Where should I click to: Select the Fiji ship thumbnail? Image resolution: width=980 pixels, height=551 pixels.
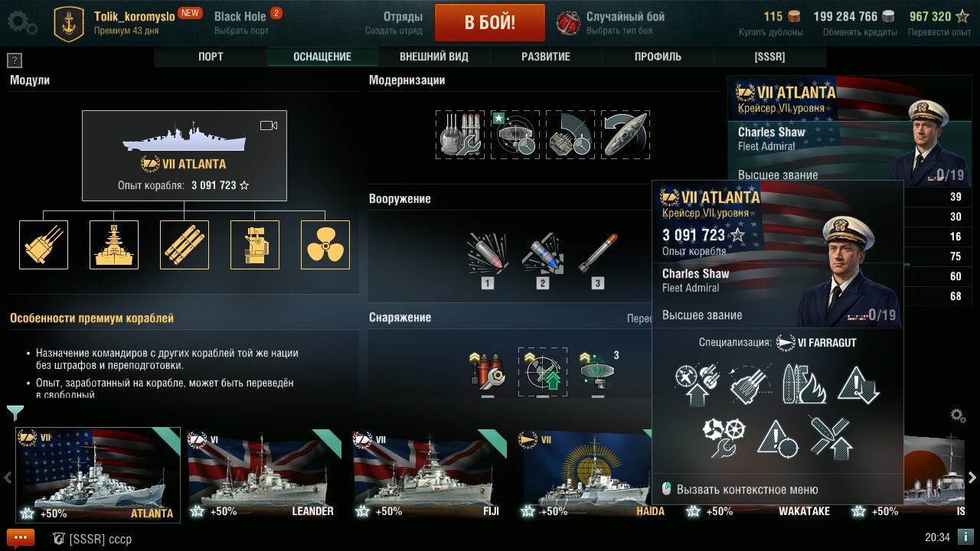tap(430, 474)
